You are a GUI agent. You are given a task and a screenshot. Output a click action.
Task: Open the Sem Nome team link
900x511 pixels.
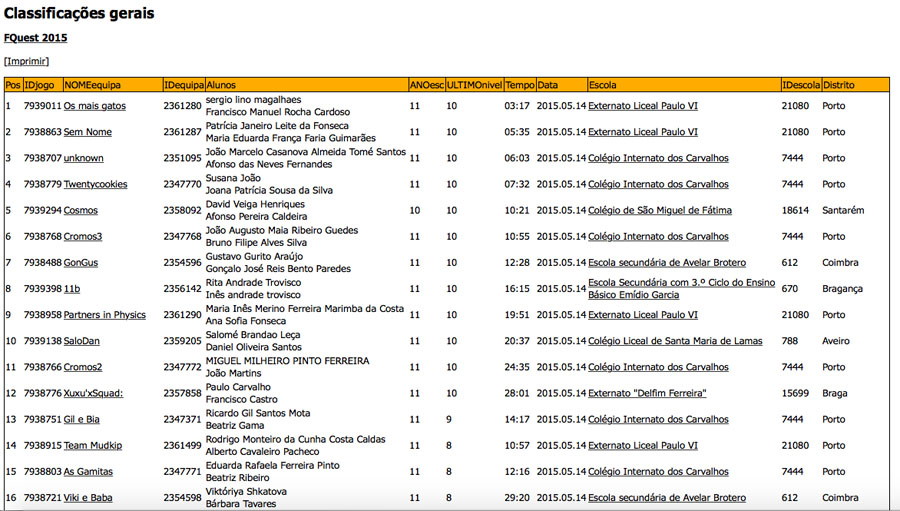pyautogui.click(x=88, y=132)
